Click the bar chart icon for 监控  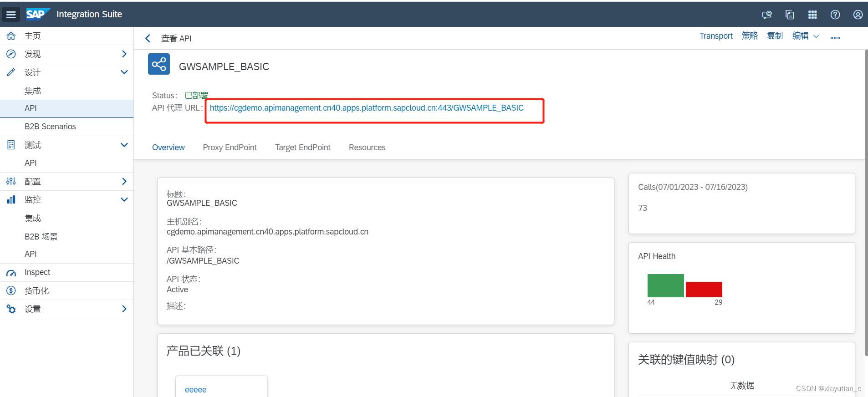tap(11, 199)
